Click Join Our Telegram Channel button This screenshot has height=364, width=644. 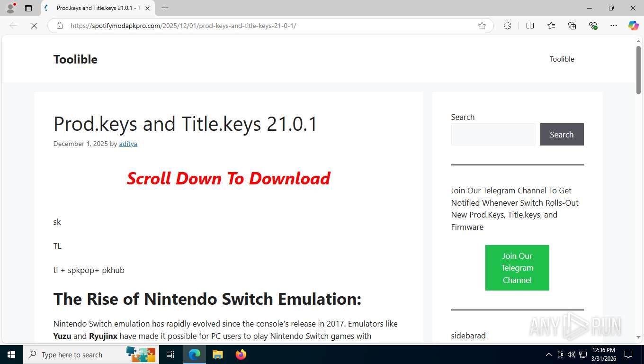point(517,268)
